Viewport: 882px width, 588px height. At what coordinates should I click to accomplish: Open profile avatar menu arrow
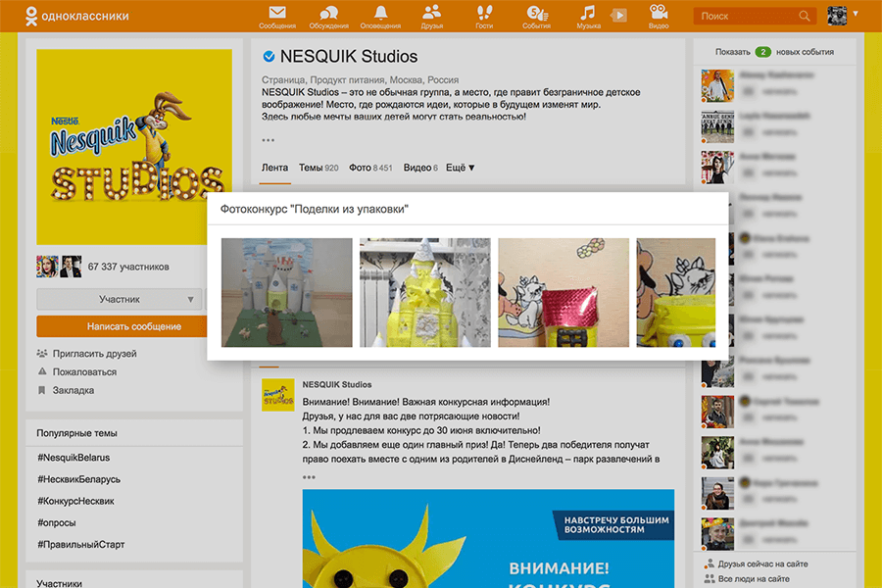[x=856, y=14]
